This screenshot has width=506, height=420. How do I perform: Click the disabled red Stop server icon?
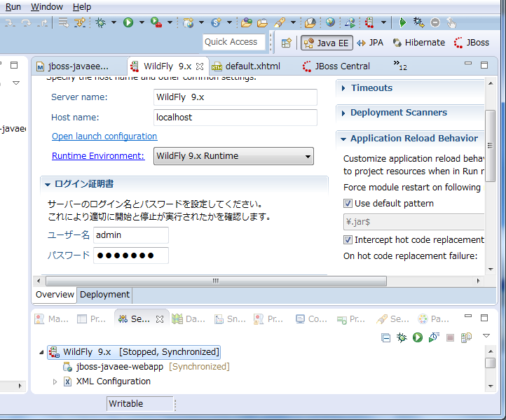point(450,338)
